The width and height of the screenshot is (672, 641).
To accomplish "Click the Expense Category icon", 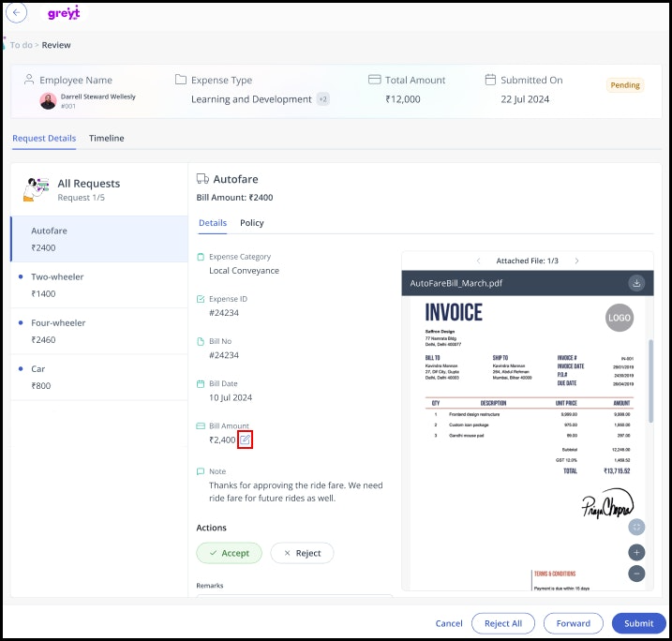I will (201, 257).
